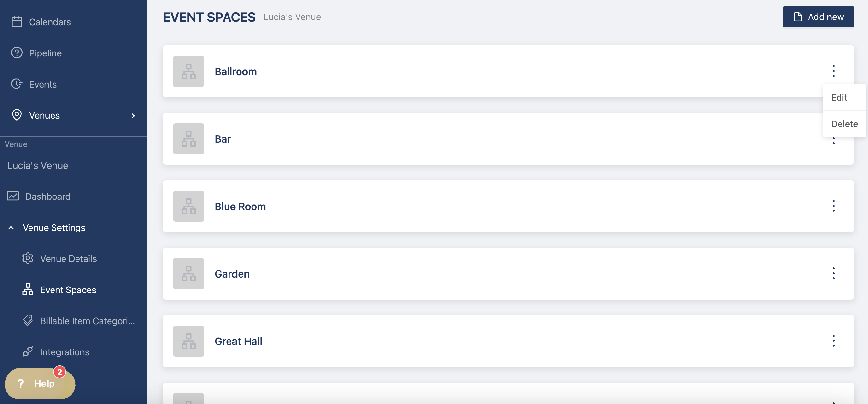868x404 pixels.
Task: Select Edit from the Ballroom menu
Action: point(839,97)
